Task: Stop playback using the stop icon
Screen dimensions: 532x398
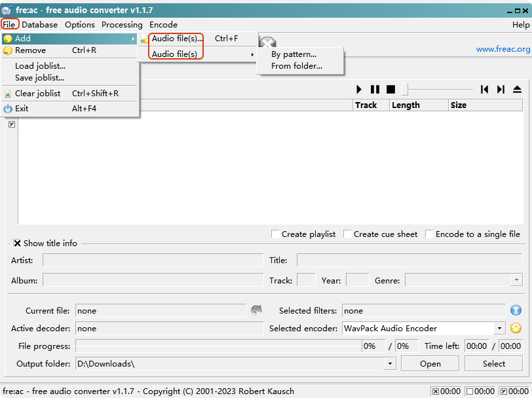Action: pyautogui.click(x=390, y=89)
